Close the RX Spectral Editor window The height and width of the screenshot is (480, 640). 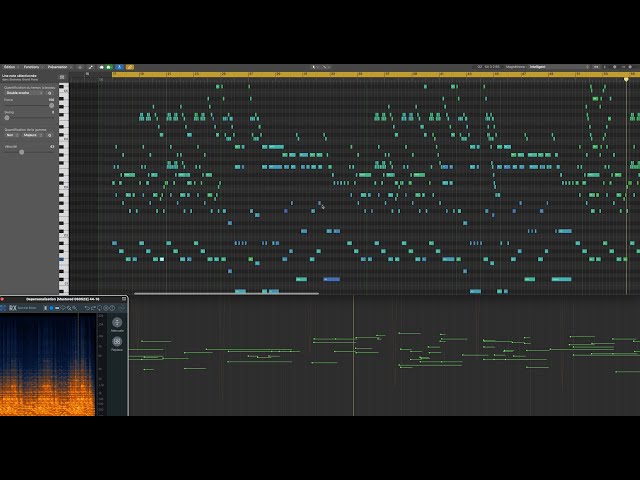click(x=2, y=299)
